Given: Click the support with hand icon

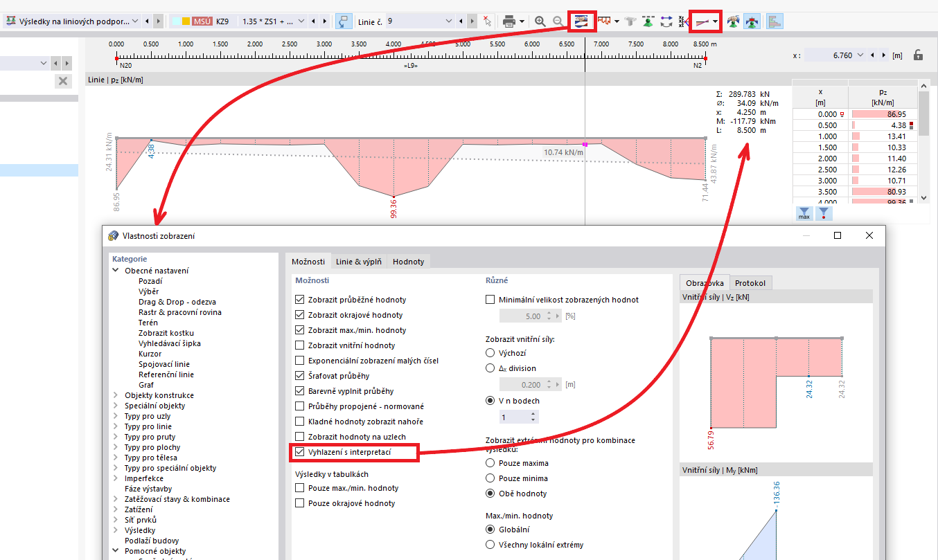Looking at the screenshot, I should click(734, 21).
